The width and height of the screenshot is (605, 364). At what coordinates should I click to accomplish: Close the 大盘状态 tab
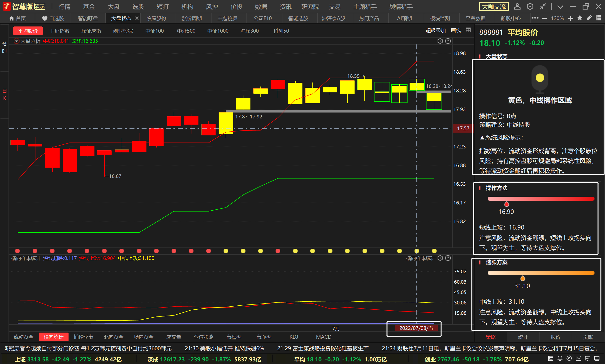[137, 18]
